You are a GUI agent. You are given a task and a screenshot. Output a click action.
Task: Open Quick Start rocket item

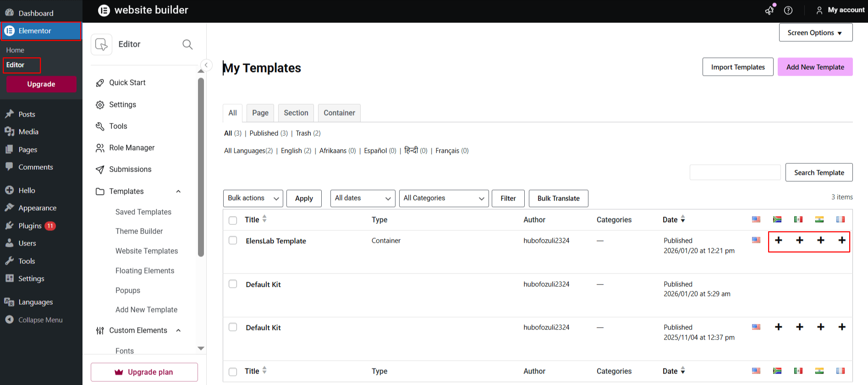(x=127, y=83)
